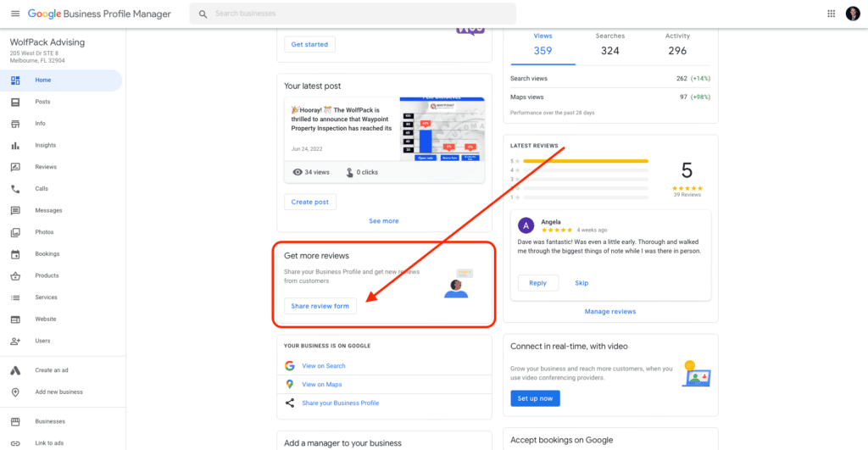Click the WolfPack Advising business name
This screenshot has height=450, width=868.
(x=47, y=42)
